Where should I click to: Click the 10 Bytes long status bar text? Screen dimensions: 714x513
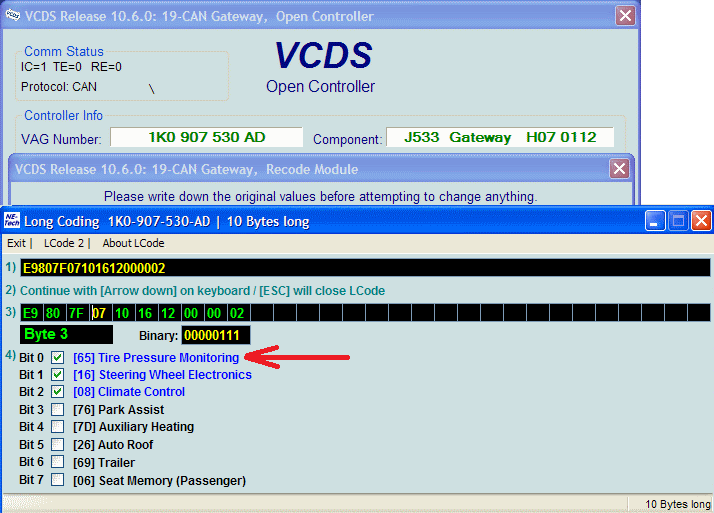678,504
